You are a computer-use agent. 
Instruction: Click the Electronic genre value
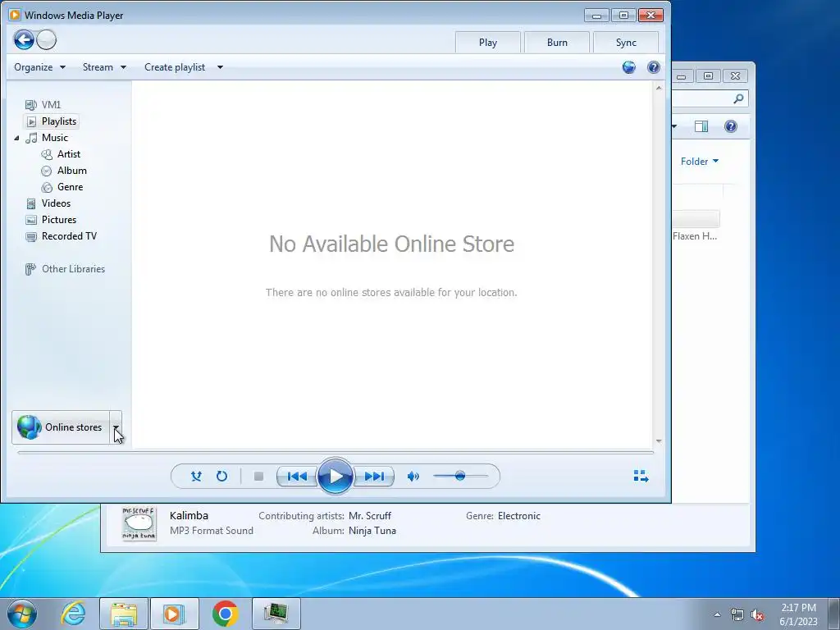(519, 516)
